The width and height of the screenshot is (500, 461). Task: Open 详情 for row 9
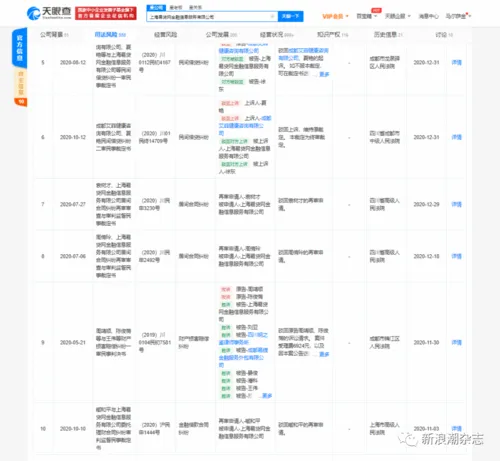click(456, 342)
